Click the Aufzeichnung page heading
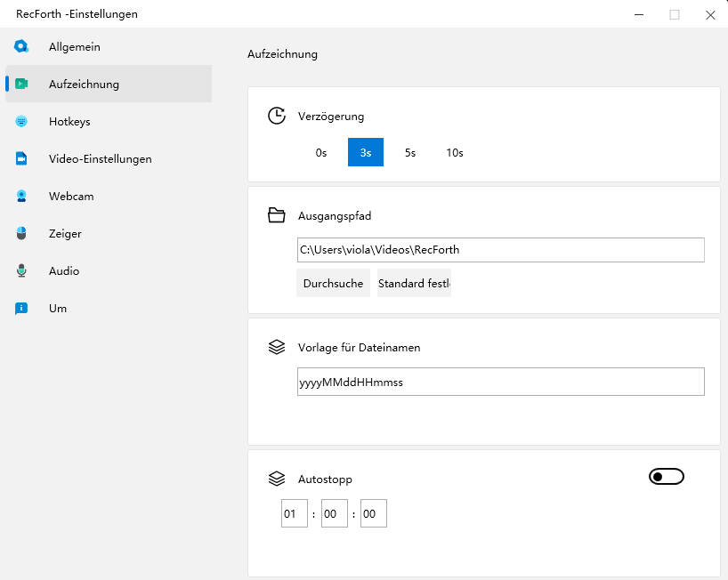 [x=282, y=54]
